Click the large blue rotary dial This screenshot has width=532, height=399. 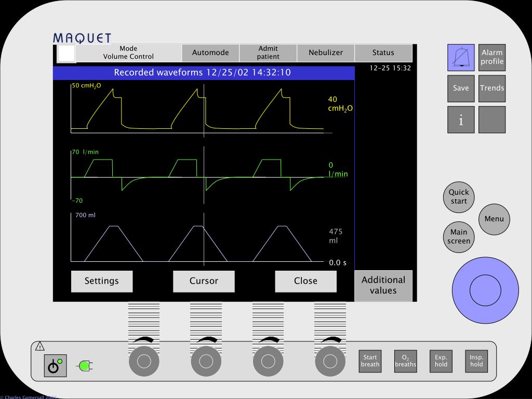485,290
